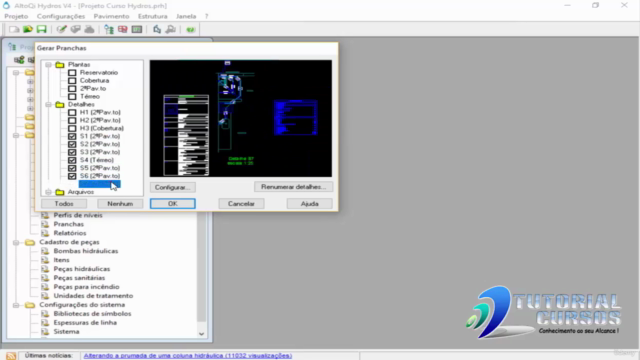
Task: Select the 2ºPav.to plant row text
Action: (93, 89)
